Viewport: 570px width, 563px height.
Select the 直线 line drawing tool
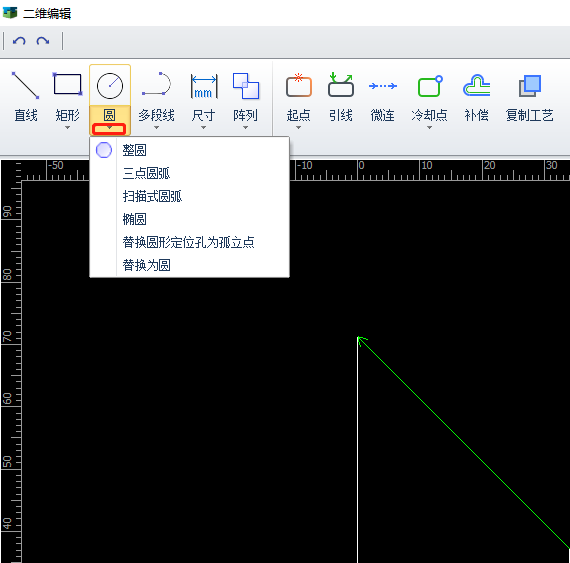coord(25,86)
